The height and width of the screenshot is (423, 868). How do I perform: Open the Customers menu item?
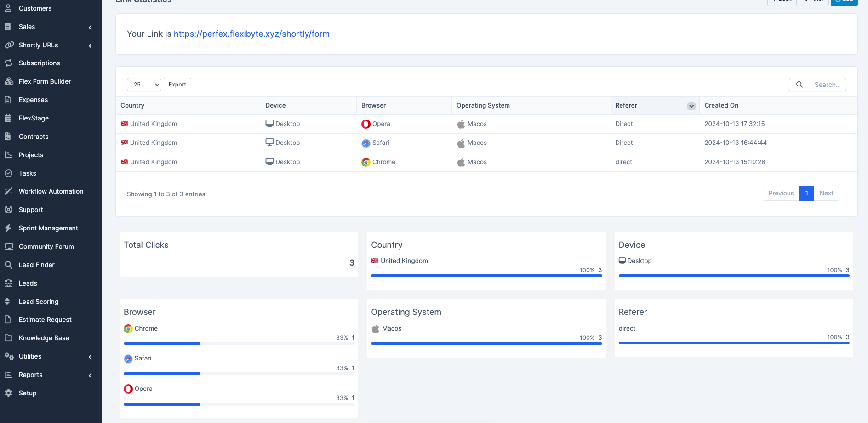(x=35, y=8)
